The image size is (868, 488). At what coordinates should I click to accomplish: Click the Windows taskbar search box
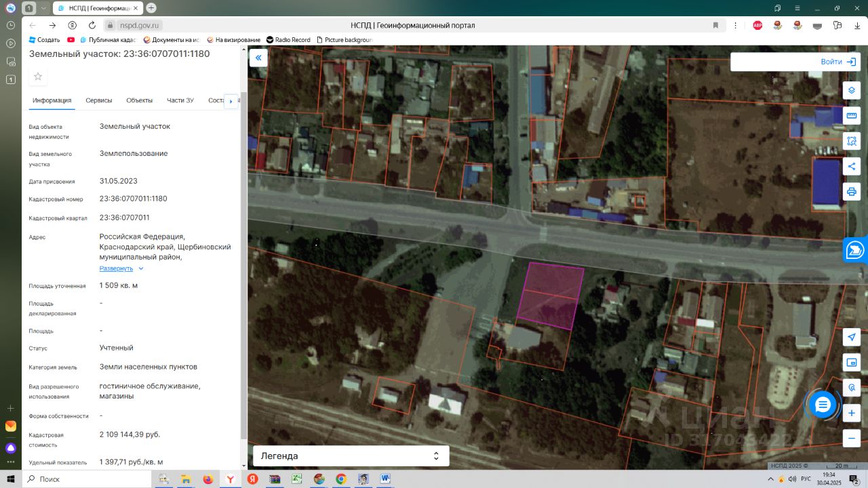click(x=87, y=479)
